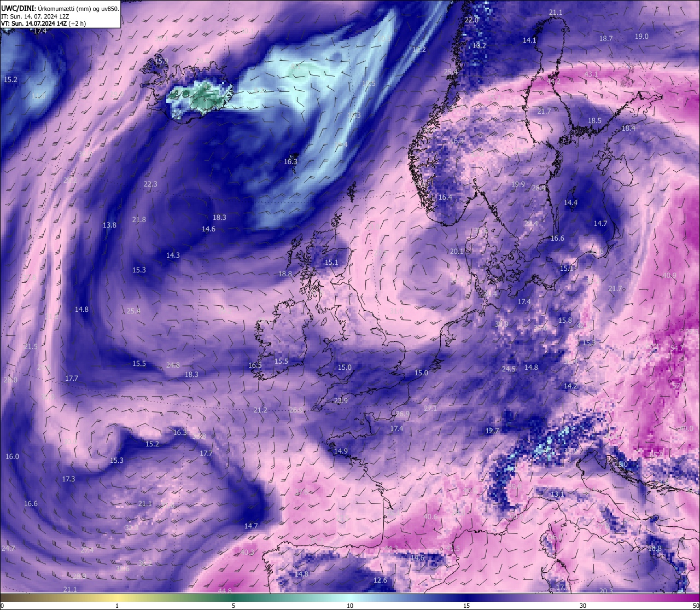This screenshot has height=610, width=700.
Task: Click the 12.7 value label
Action: coord(492,432)
